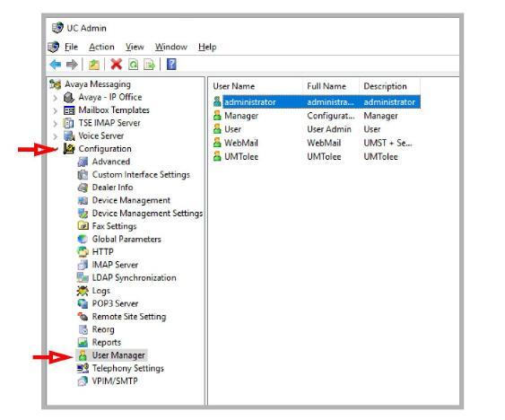Click the Voice Server icon

point(69,136)
